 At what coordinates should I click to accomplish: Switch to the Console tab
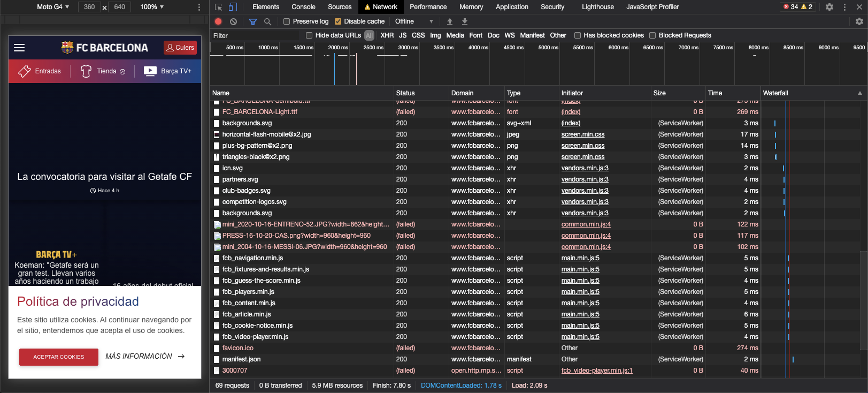(303, 7)
